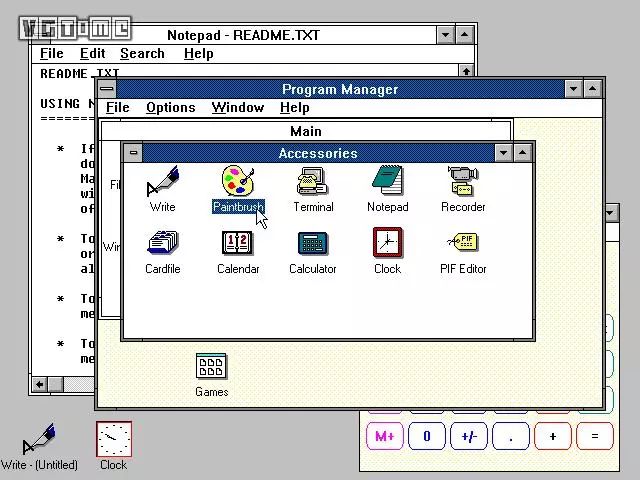This screenshot has height=480, width=640.
Task: Open Program Manager's Window menu
Action: 238,108
